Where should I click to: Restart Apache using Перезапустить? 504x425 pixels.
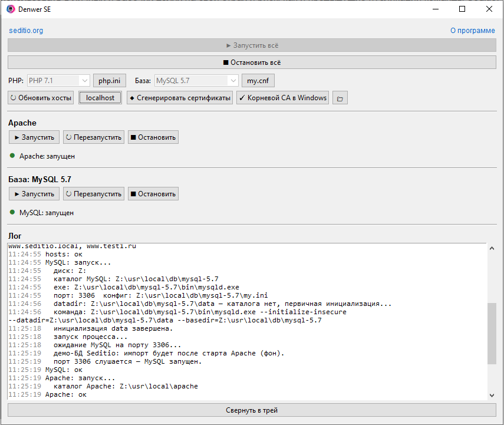tap(94, 137)
